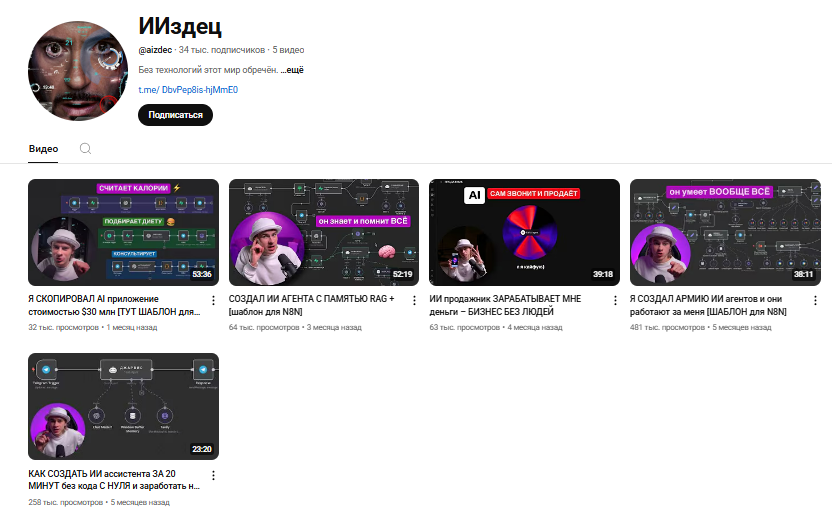Open the "Я СОЗДАЛ АРМИЮ ИИ агентов" title
The image size is (832, 514).
tap(708, 305)
